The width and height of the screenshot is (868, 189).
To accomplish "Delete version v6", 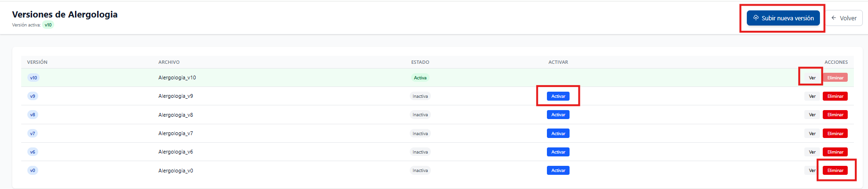I will (x=835, y=152).
